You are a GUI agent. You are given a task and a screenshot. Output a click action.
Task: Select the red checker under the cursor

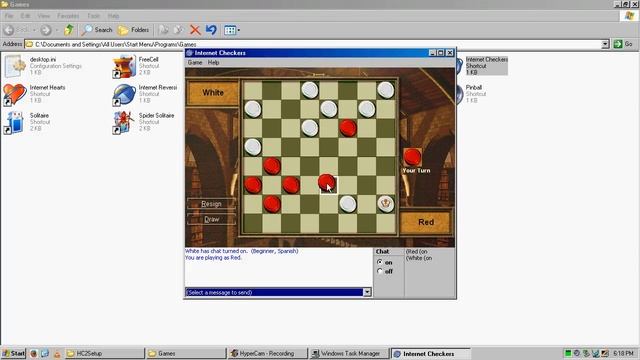327,182
